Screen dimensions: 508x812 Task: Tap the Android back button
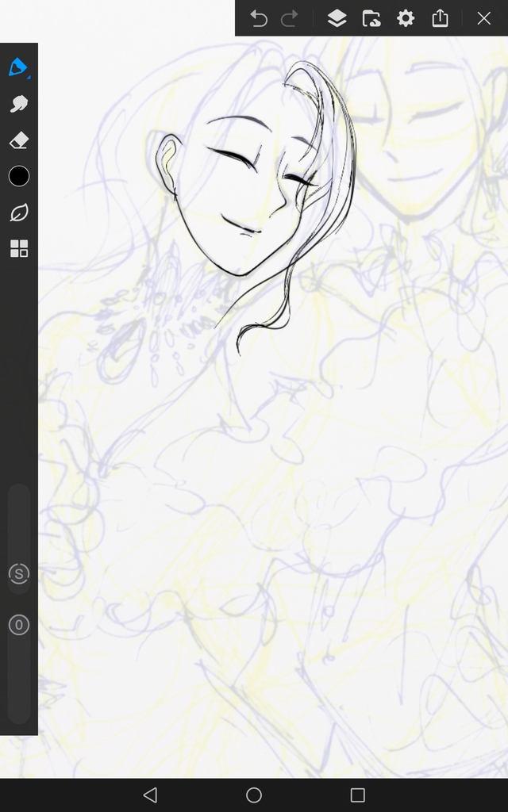pyautogui.click(x=150, y=795)
